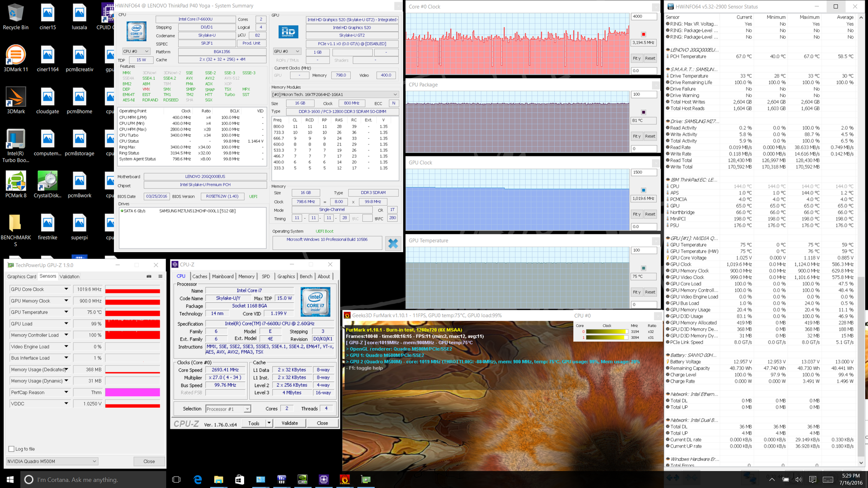Open the GPU Memory Clock sensor dropdown

[x=66, y=300]
